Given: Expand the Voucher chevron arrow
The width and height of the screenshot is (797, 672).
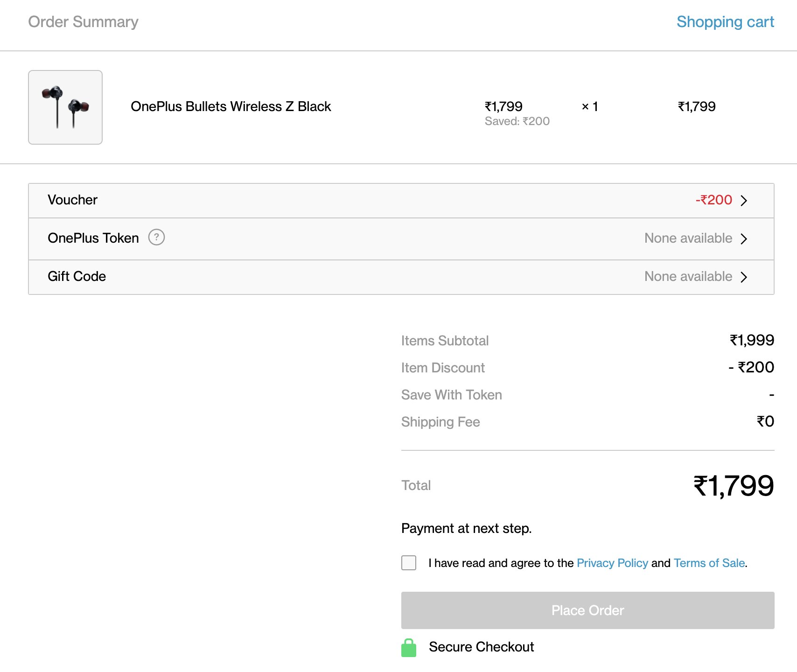Looking at the screenshot, I should pos(744,201).
